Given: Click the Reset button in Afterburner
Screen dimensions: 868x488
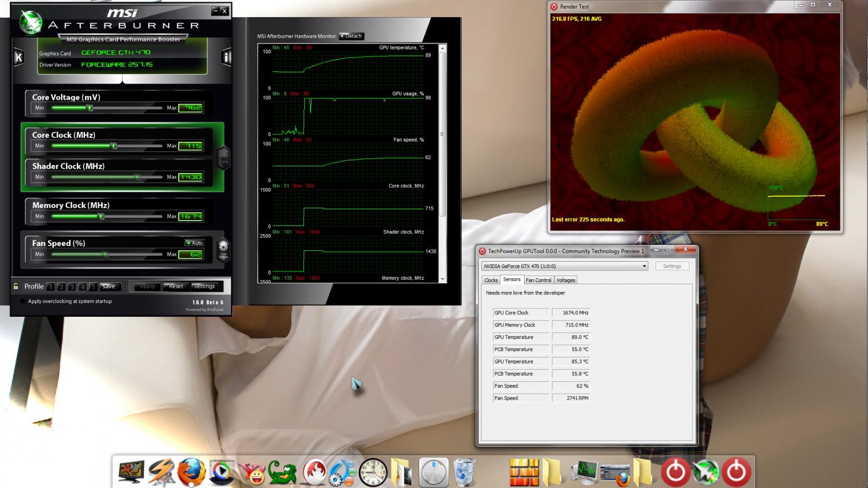Looking at the screenshot, I should pyautogui.click(x=176, y=287).
